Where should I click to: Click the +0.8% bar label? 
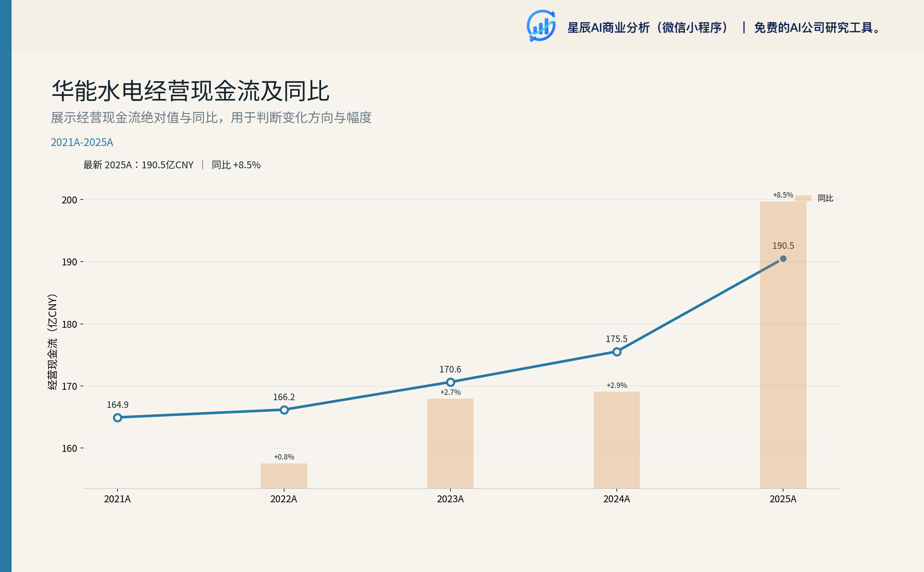point(284,457)
